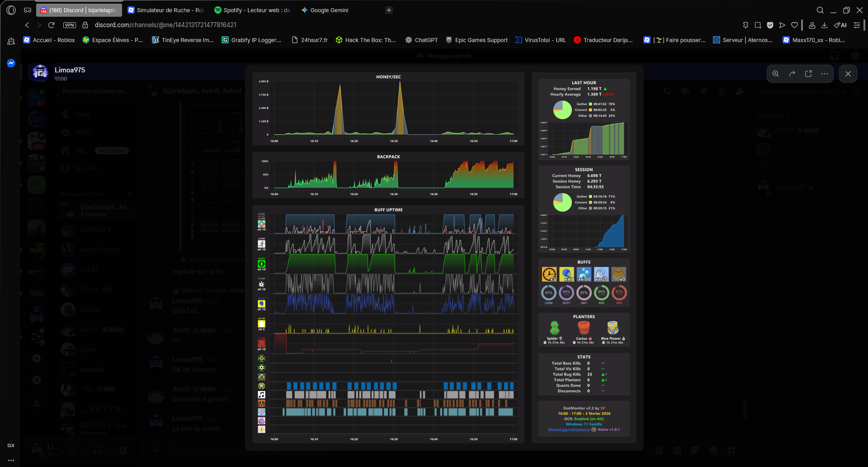
Task: Zoom into the image using the magnifier icon
Action: [775, 73]
